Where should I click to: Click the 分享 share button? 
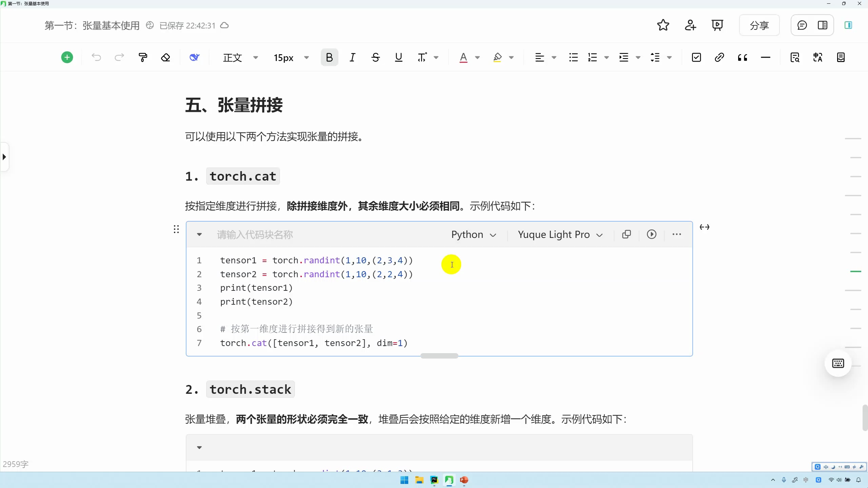759,25
